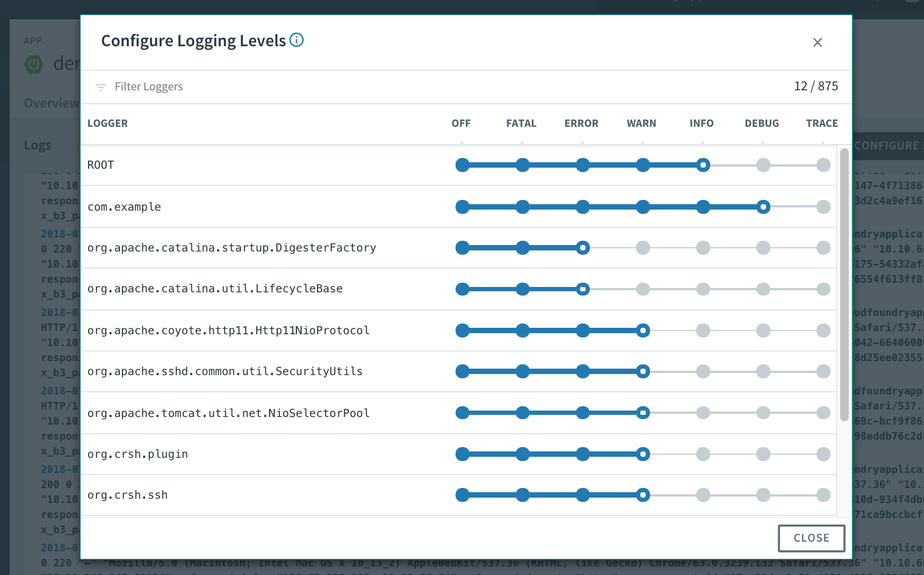
Task: Set Http11NioProtocol logger to ERROR
Action: coord(583,330)
